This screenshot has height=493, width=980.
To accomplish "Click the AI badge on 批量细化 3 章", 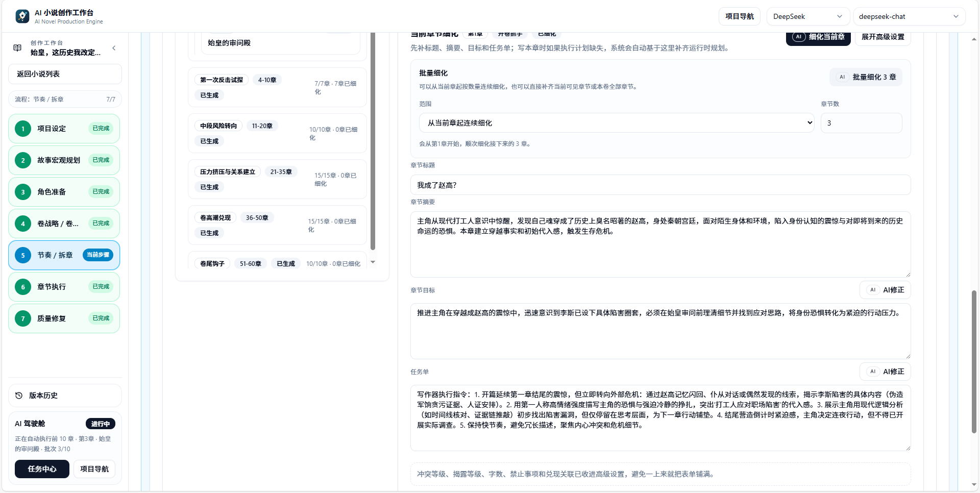I will (x=842, y=77).
